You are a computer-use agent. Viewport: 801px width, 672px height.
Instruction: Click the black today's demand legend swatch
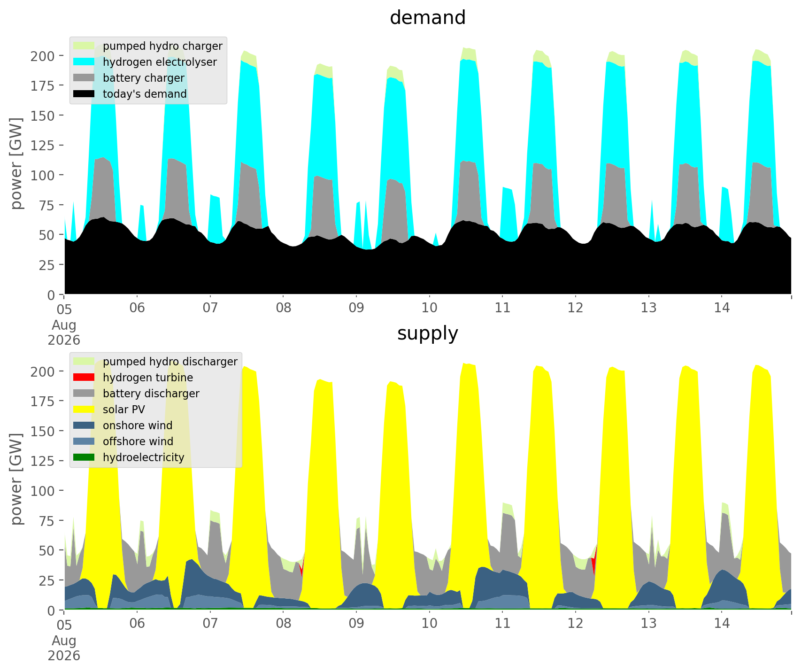84,94
